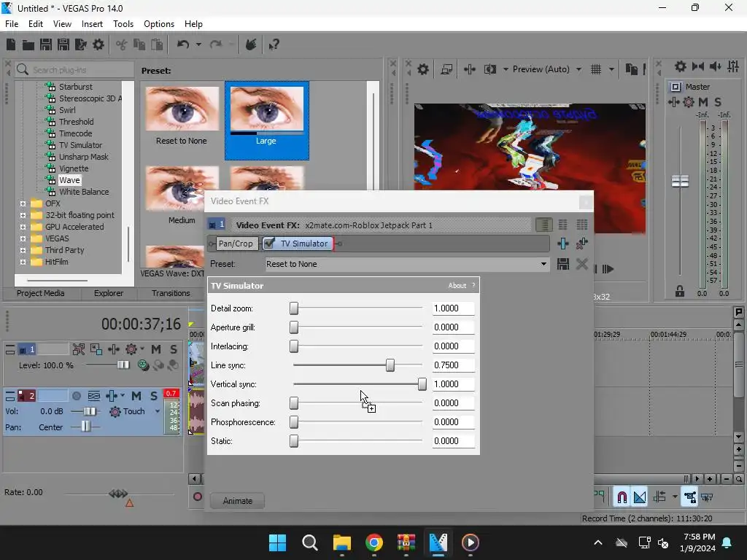Switch to the Project Media tab

(x=41, y=293)
